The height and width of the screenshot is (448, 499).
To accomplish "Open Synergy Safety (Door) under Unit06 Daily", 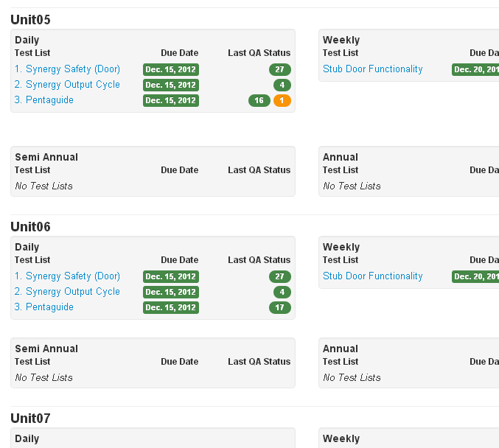I will click(72, 276).
